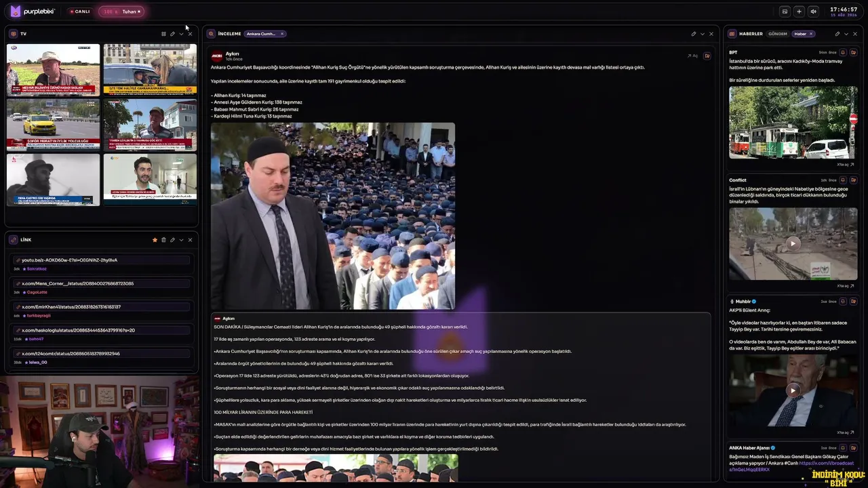Screen dimensions: 868x488
Task: Save the Muhbir post to folder
Action: point(854,301)
